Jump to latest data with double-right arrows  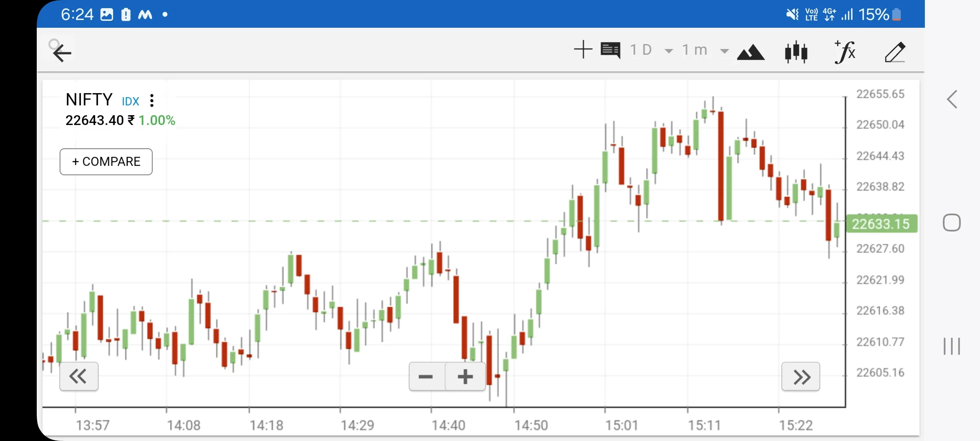tap(801, 376)
